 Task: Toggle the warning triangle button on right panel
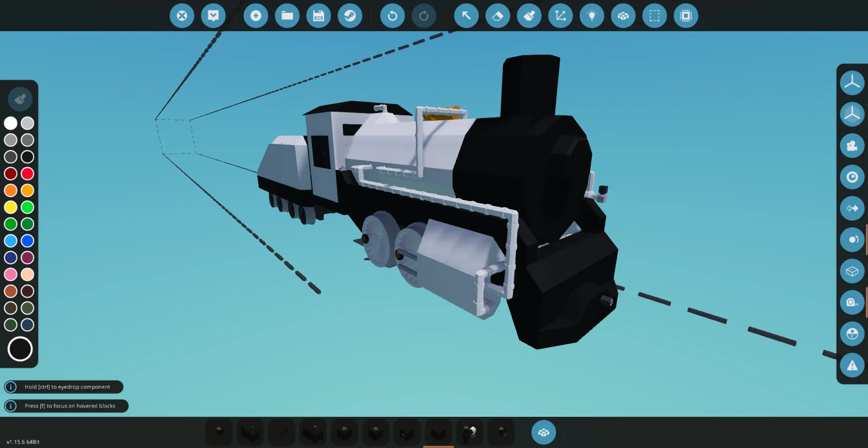(x=852, y=365)
